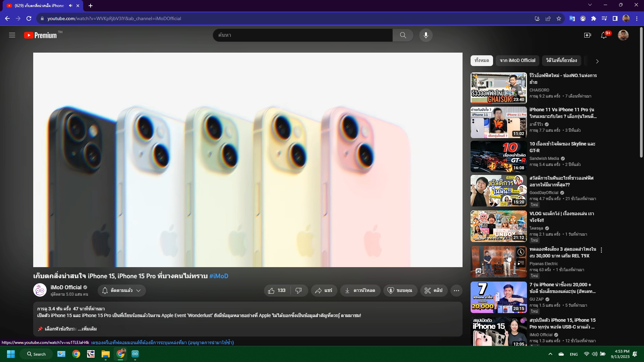Screen dimensions: 644x362
Task: Open iPhone 11 Vs iPhone 11 Pro thumbnail
Action: (498, 122)
